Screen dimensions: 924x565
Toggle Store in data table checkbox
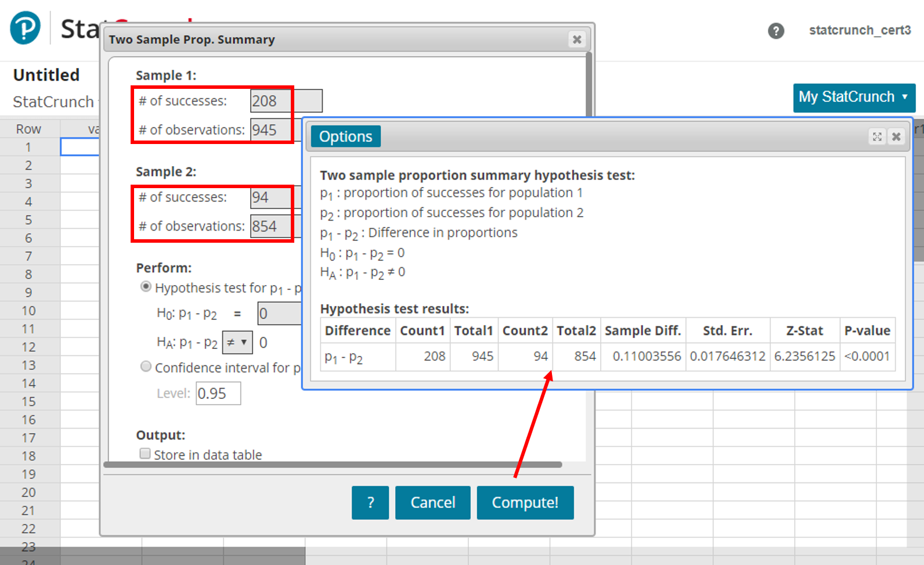coord(145,454)
